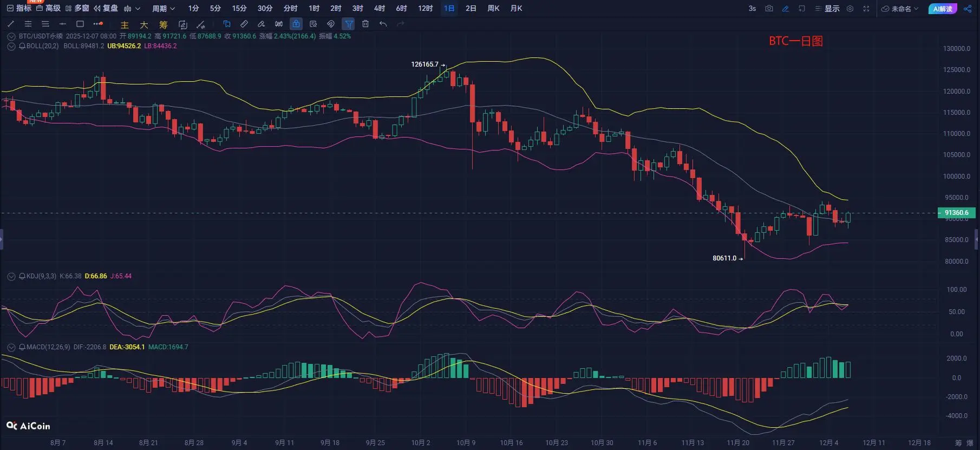Screen dimensions: 980x450
Task: Click the blue share icon
Action: coord(968,9)
